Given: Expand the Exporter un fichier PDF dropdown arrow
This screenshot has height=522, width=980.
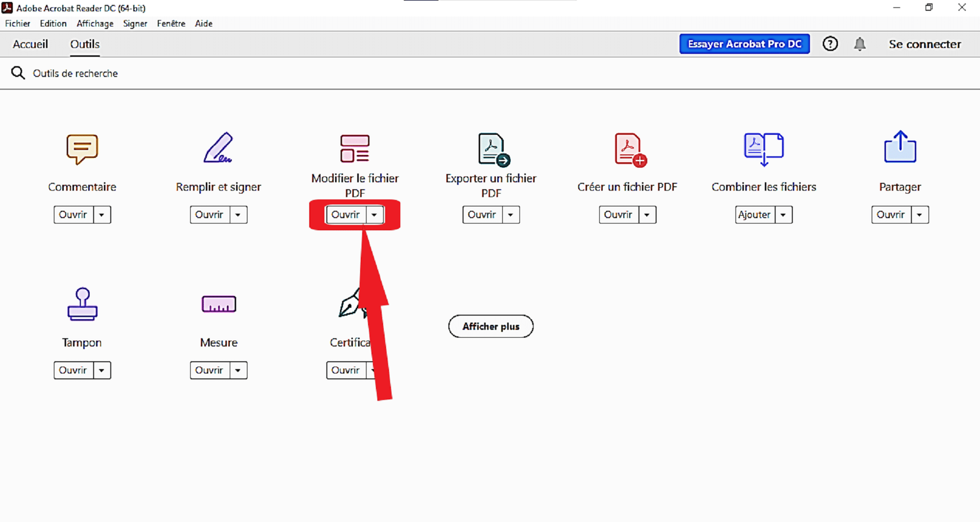Looking at the screenshot, I should click(x=511, y=215).
